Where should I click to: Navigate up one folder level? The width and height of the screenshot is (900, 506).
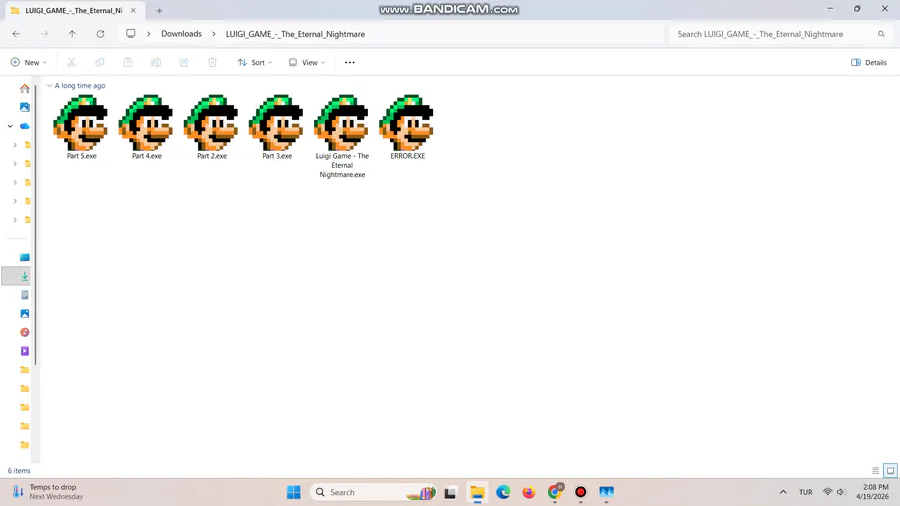[x=72, y=34]
